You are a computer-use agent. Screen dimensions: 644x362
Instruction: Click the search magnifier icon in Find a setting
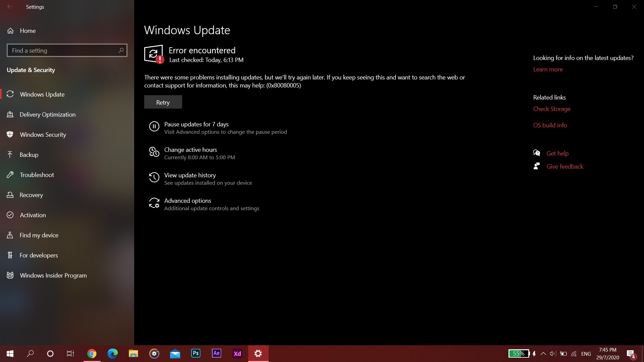tap(121, 50)
